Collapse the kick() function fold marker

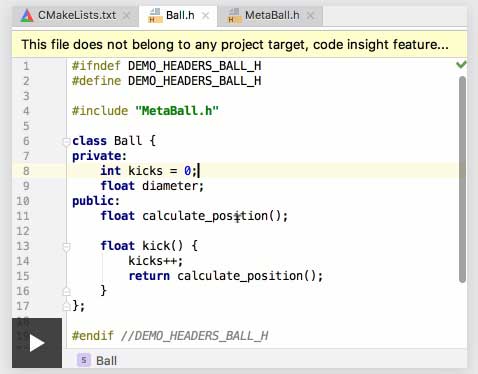66,247
